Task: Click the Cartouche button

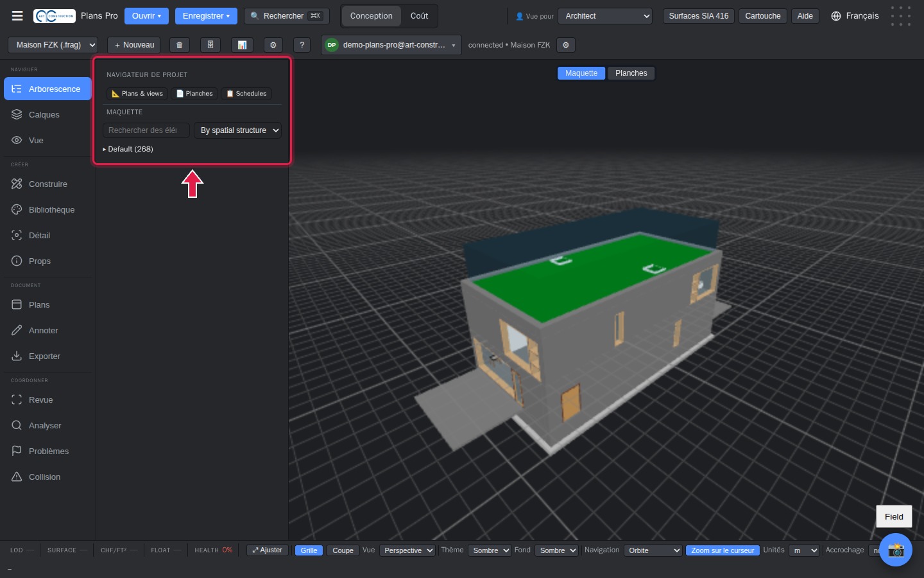Action: (763, 16)
